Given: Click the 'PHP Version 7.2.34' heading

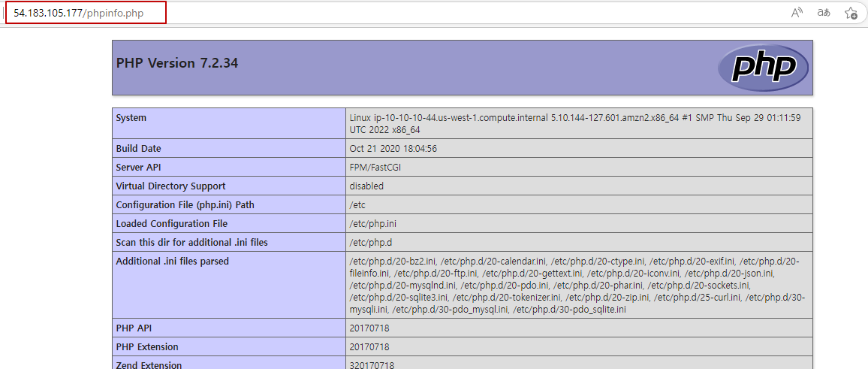Looking at the screenshot, I should pyautogui.click(x=177, y=63).
